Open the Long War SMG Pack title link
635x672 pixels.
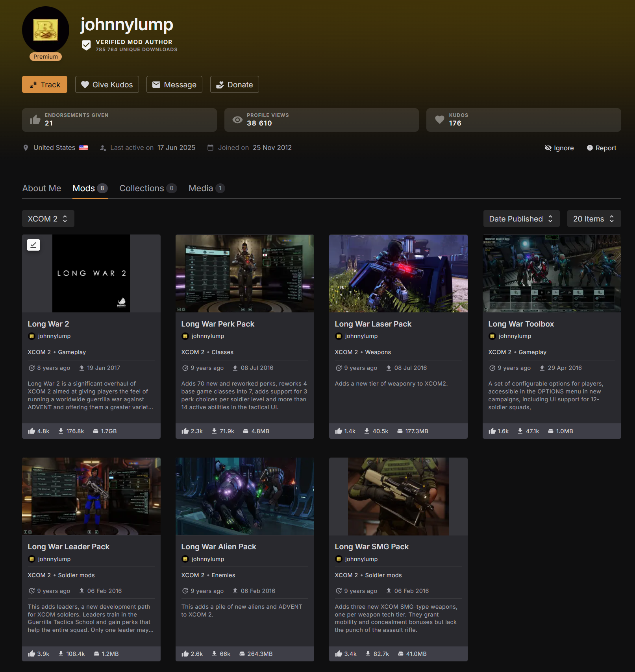(372, 546)
